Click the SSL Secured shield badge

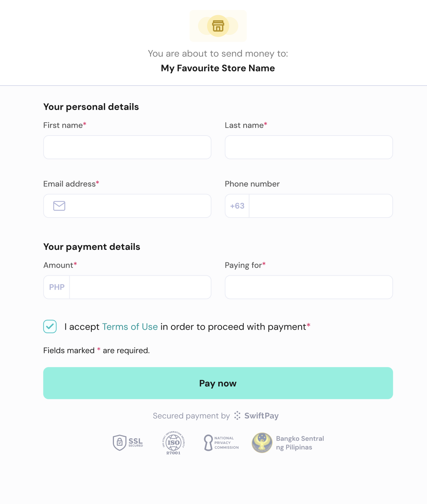(x=128, y=443)
